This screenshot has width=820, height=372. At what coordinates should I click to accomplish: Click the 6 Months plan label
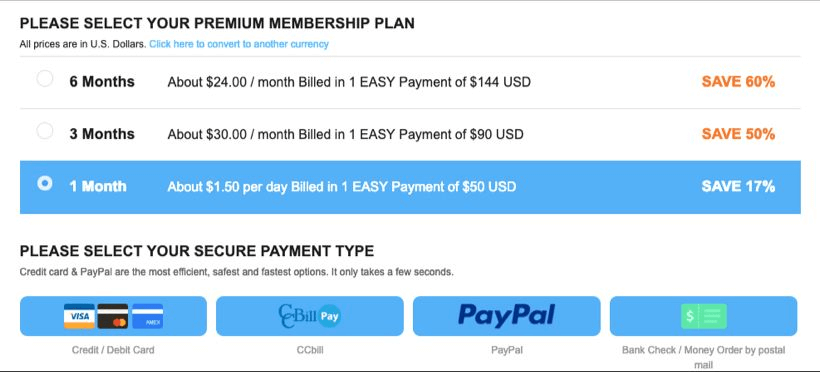pos(102,82)
